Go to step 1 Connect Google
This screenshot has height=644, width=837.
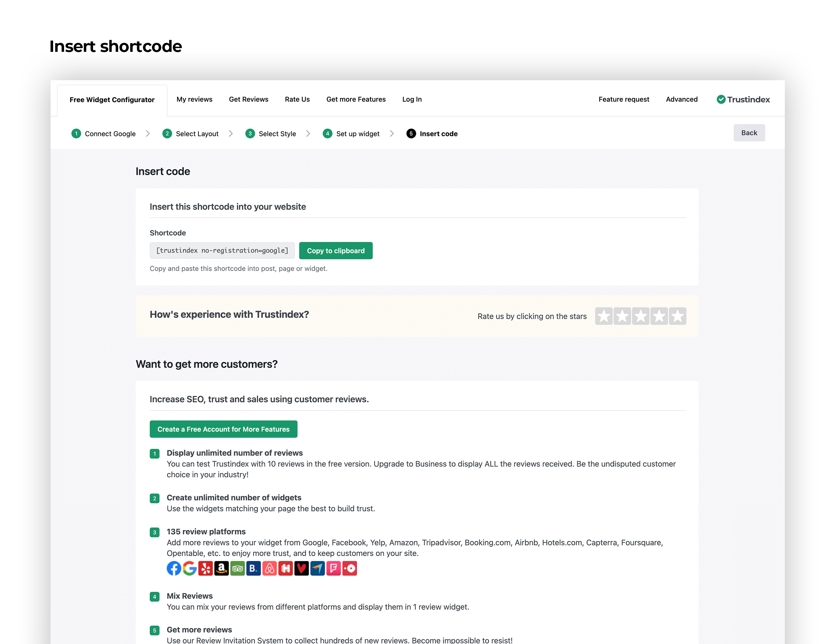(x=103, y=134)
